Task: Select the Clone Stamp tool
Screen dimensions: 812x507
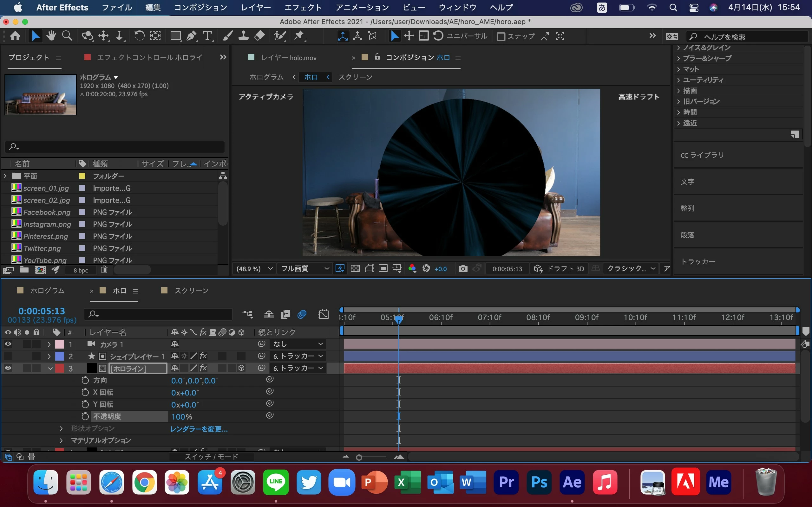Action: 244,36
